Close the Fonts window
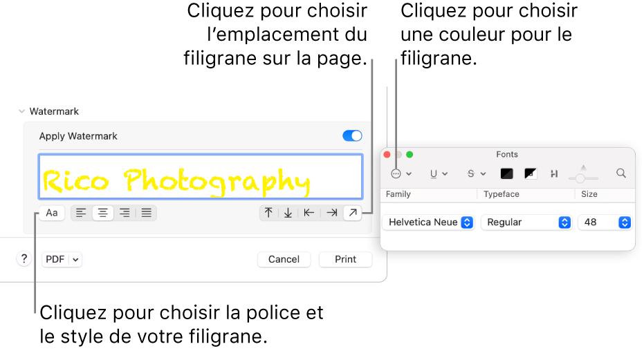Image resolution: width=644 pixels, height=351 pixels. pyautogui.click(x=387, y=155)
